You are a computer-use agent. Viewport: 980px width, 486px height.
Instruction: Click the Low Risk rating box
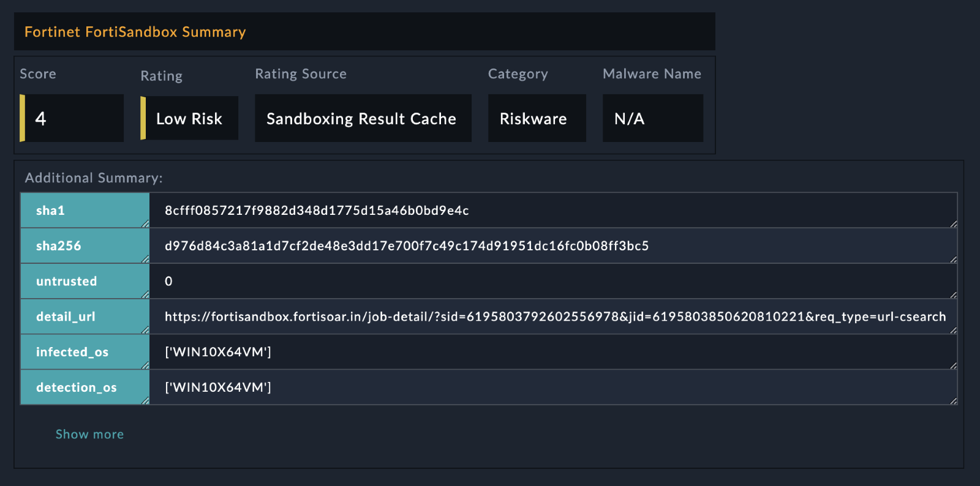pyautogui.click(x=189, y=119)
